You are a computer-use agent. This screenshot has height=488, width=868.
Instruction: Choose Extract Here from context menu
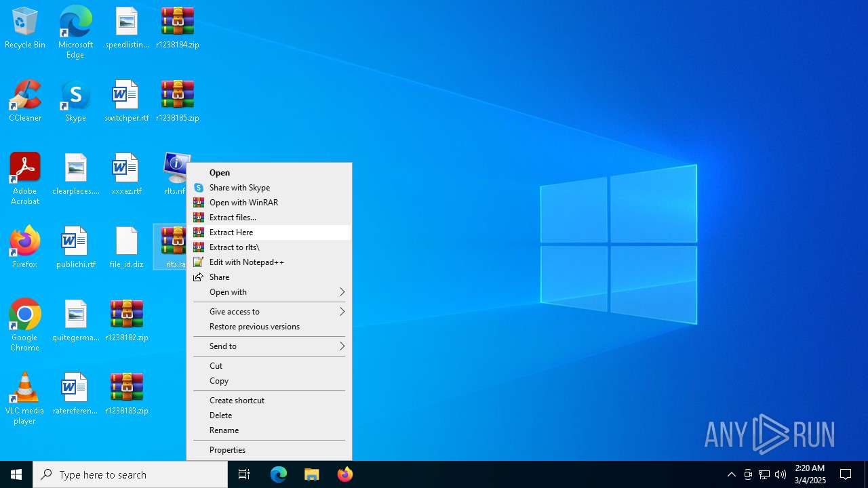[231, 232]
